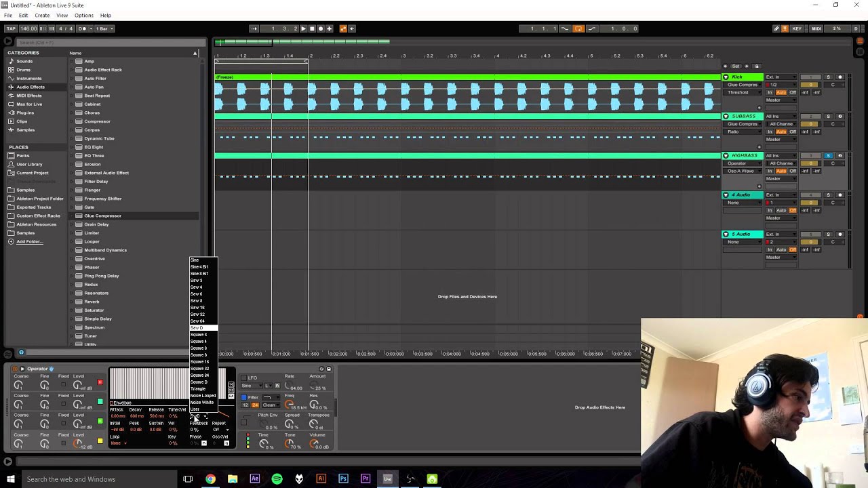Choose Triangle from waveform list
The image size is (868, 488).
point(203,389)
